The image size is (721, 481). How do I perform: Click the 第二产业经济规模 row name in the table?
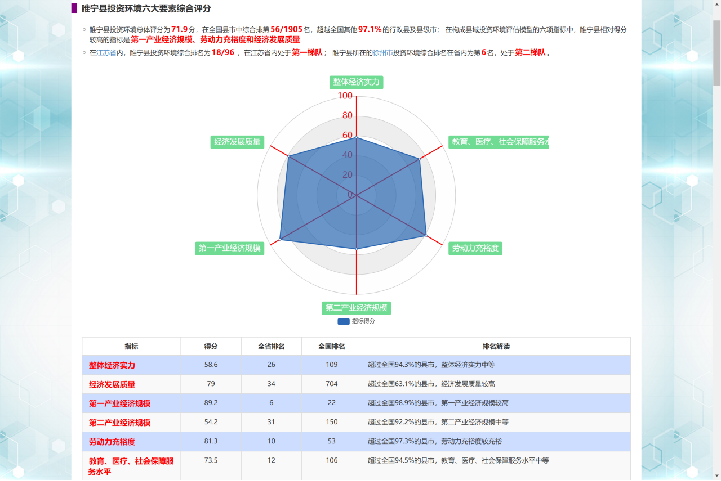coord(120,423)
